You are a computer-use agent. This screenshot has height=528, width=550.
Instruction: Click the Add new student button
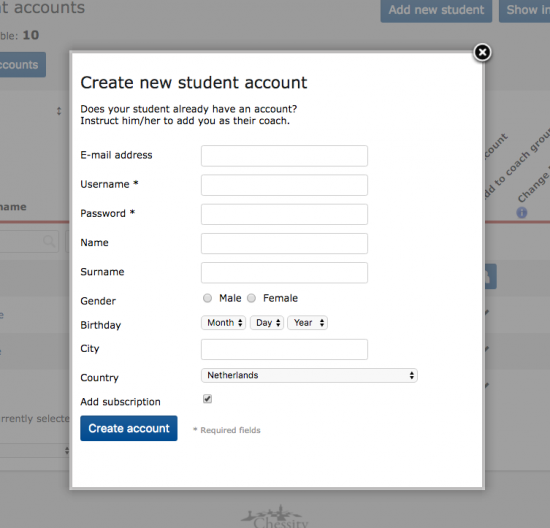click(436, 10)
